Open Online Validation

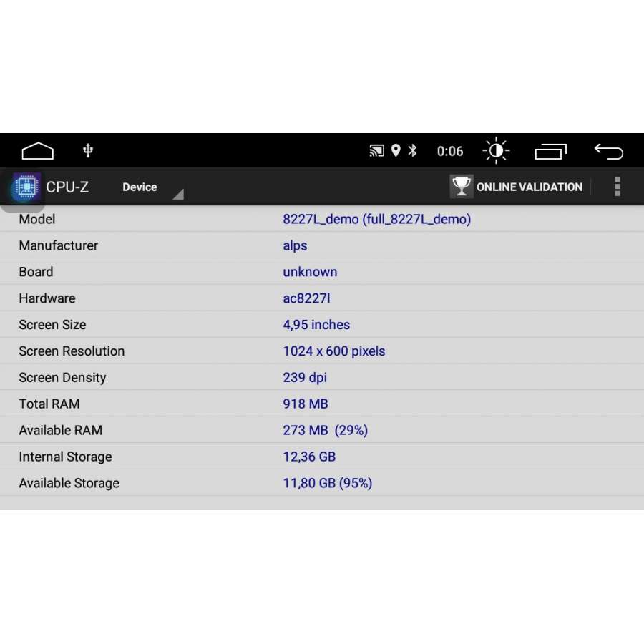(x=516, y=187)
